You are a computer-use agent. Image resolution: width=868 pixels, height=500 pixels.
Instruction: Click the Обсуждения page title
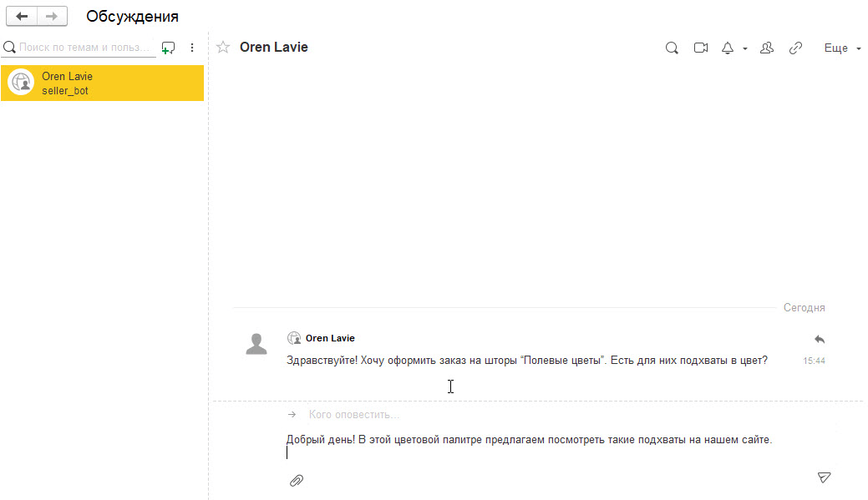[132, 16]
